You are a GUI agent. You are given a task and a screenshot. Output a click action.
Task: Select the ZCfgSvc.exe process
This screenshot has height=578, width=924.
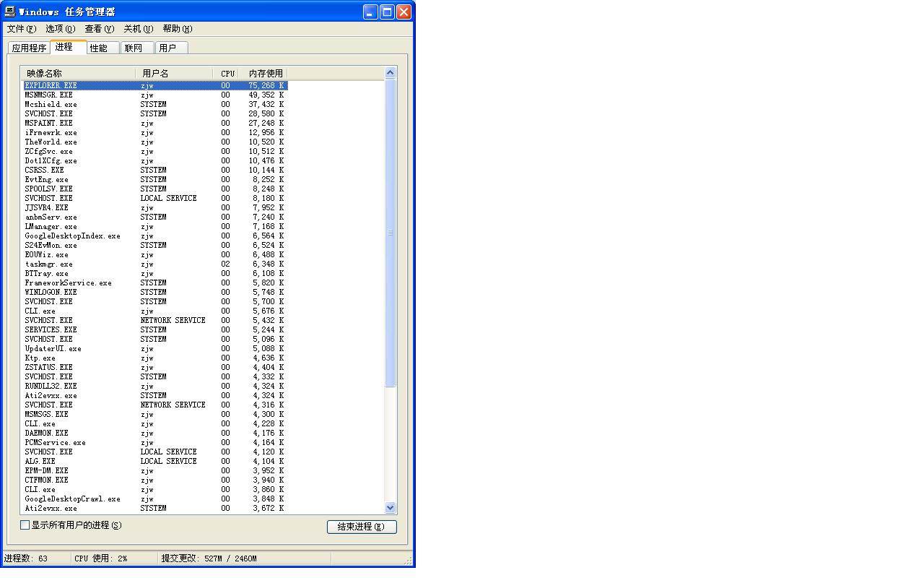155,151
